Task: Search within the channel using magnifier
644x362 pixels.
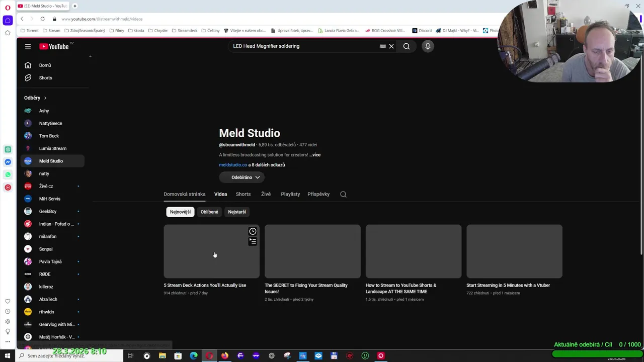Action: (343, 194)
